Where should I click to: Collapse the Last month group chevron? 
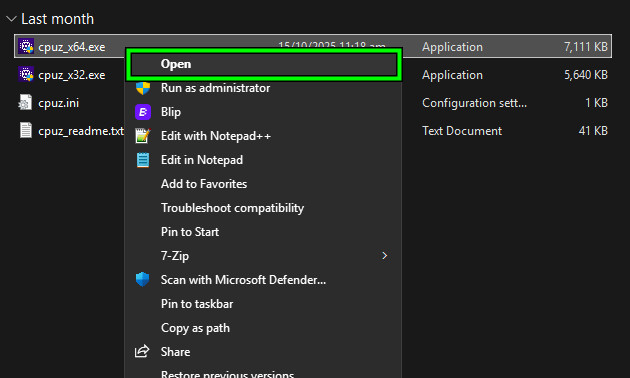11,19
